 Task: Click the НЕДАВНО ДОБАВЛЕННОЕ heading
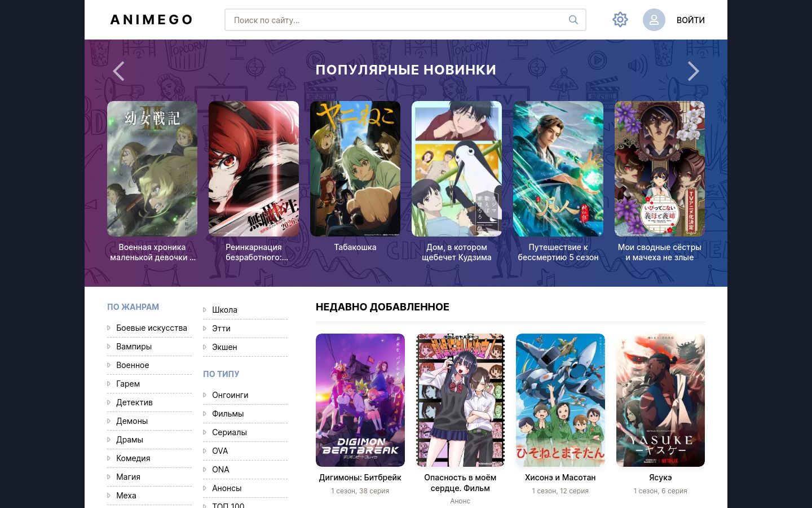(x=382, y=307)
